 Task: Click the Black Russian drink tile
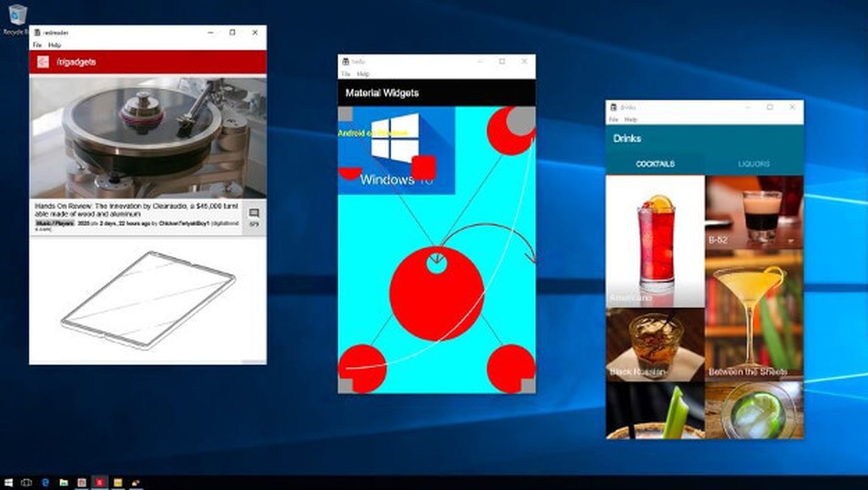click(655, 344)
